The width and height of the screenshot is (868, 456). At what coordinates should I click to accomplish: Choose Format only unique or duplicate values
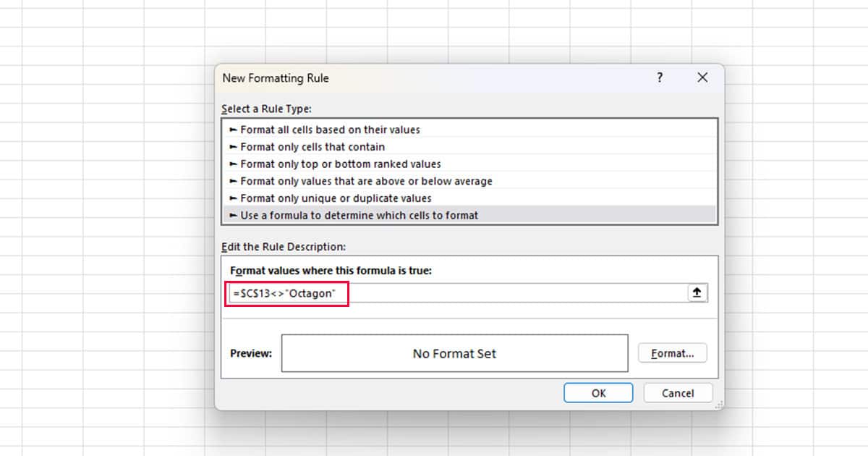336,198
